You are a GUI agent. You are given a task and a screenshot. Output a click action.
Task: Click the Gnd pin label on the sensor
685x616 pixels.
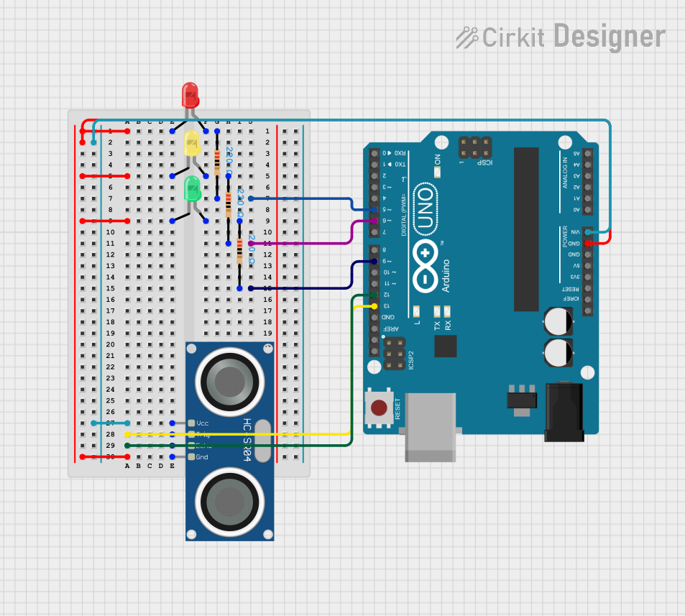click(x=202, y=456)
